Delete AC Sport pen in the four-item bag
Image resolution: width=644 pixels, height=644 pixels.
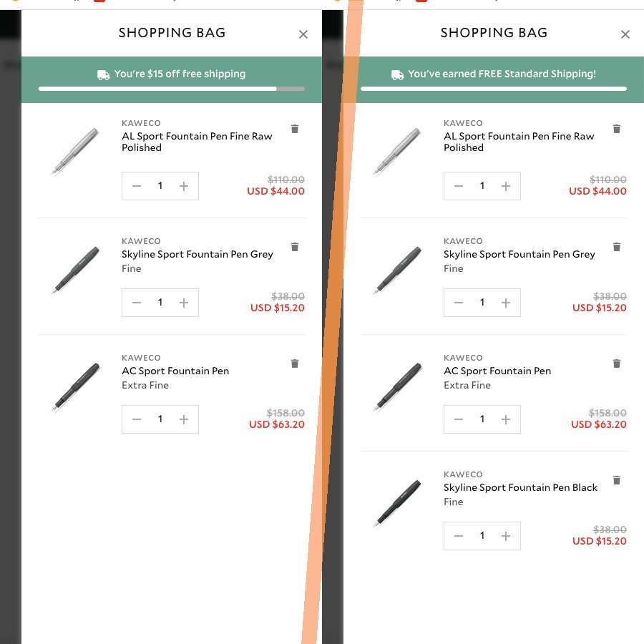click(617, 364)
